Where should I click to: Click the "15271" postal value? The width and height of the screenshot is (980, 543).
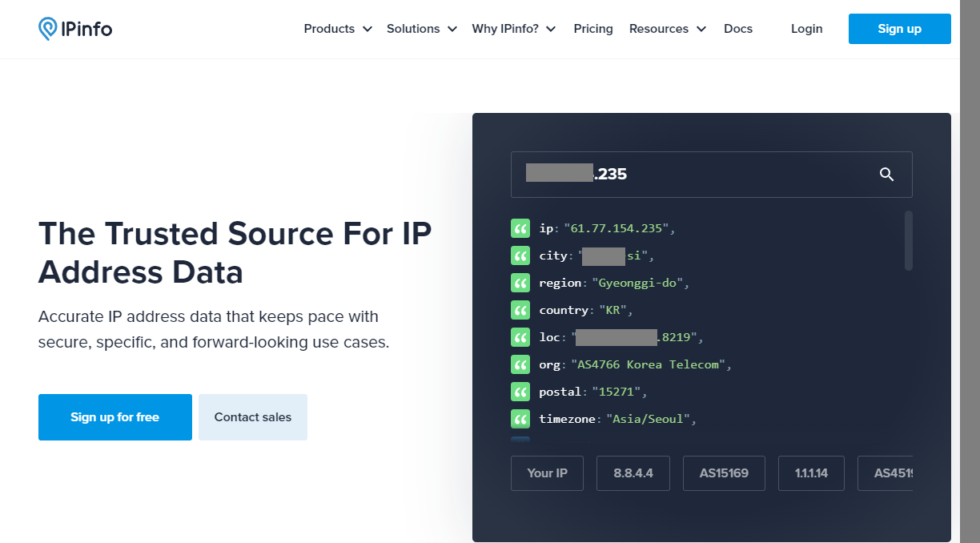(x=616, y=392)
